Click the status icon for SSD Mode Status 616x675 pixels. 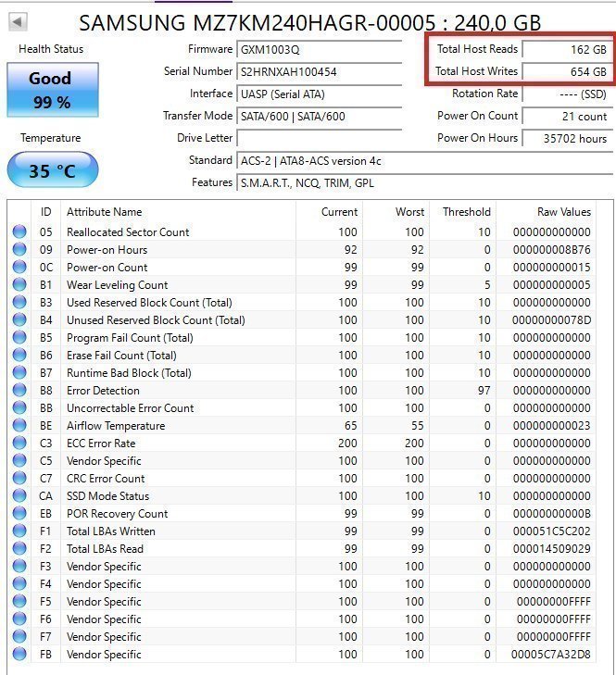[19, 496]
